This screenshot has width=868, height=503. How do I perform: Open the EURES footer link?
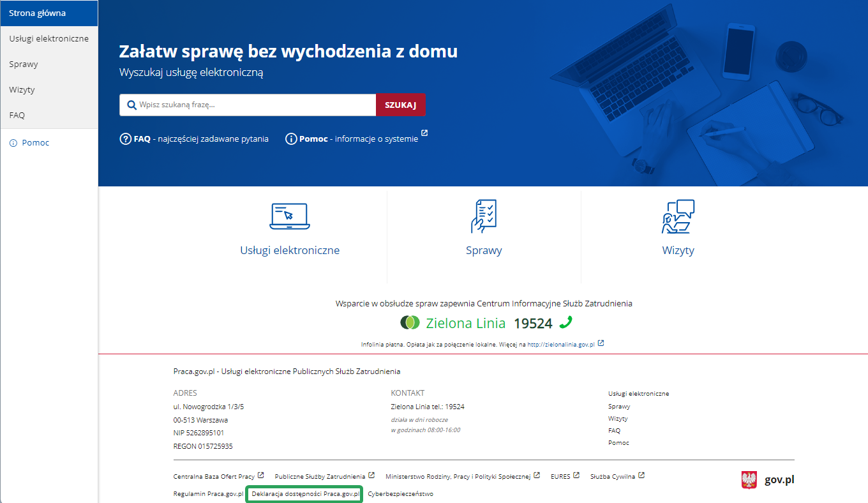pos(560,477)
